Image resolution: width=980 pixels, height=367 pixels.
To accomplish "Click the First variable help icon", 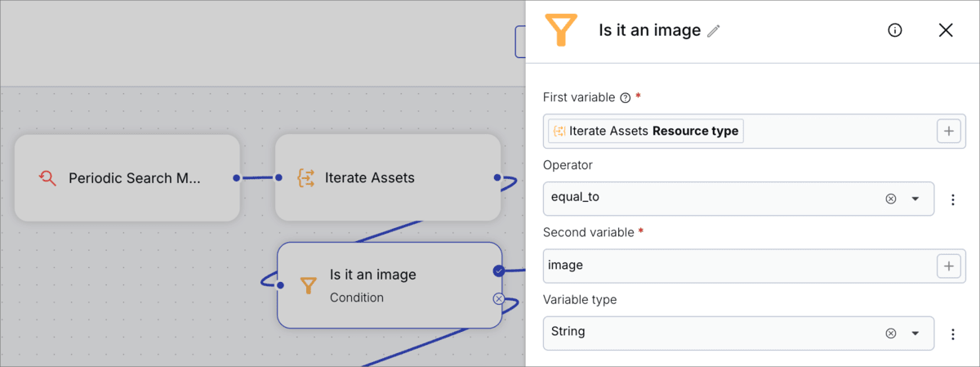I will point(626,98).
